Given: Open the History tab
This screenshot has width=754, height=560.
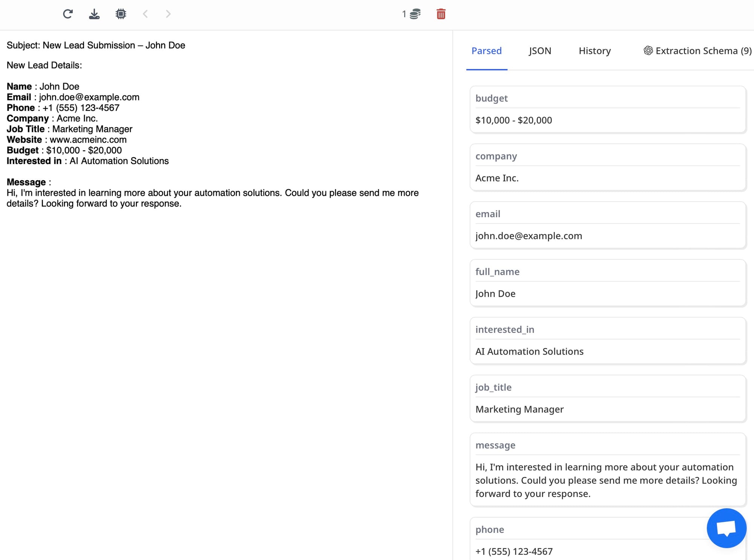Looking at the screenshot, I should pos(595,51).
